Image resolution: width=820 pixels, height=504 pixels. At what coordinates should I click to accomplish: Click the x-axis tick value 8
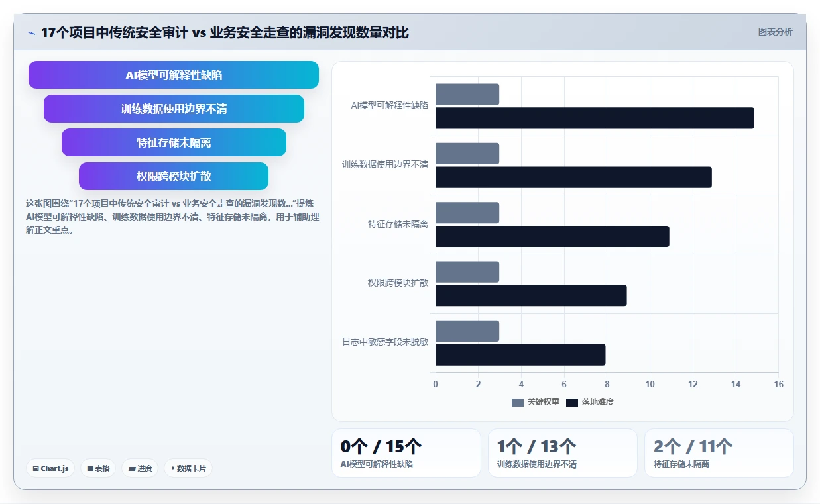click(x=607, y=384)
